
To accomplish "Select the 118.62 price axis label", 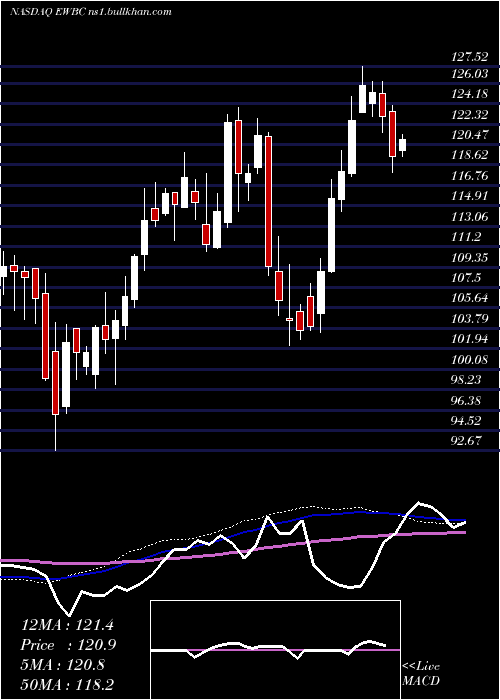I will pos(469,155).
